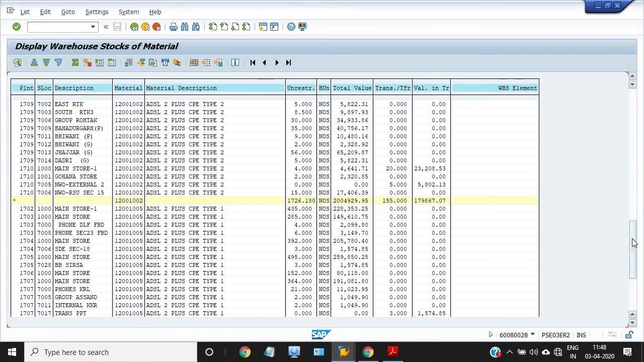Image resolution: width=644 pixels, height=362 pixels.
Task: Click the green Back arrow icon
Action: 134,27
